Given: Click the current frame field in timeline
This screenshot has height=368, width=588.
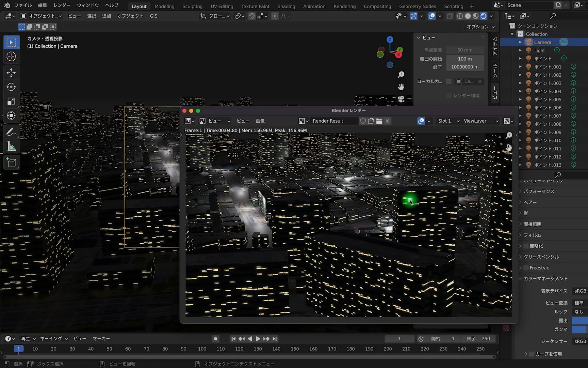Looking at the screenshot, I should pyautogui.click(x=399, y=338).
